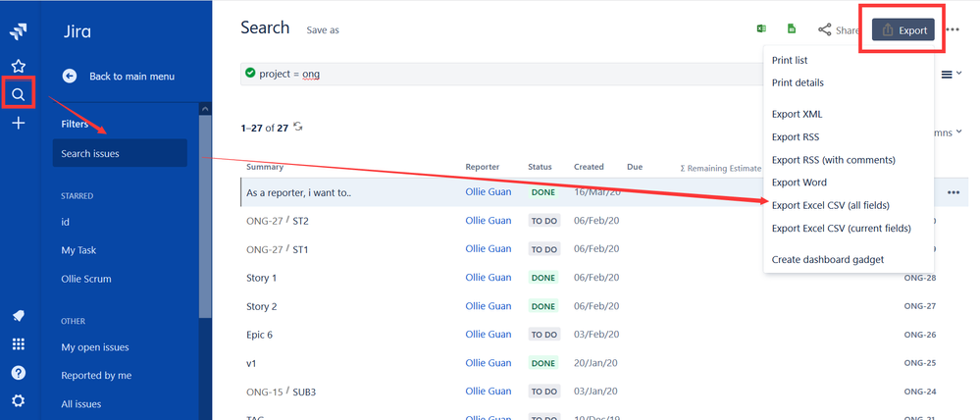Open the v1 issue

point(252,363)
